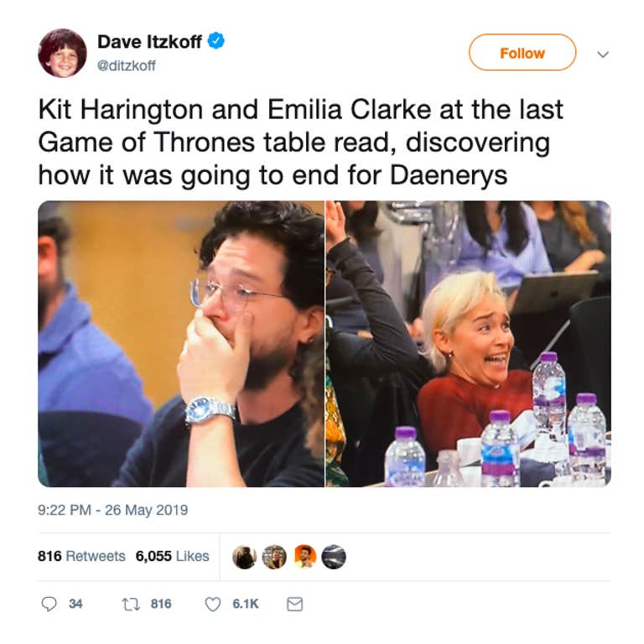Image resolution: width=644 pixels, height=644 pixels.
Task: Open the Dave Itzkoff display name link
Action: coord(149,41)
